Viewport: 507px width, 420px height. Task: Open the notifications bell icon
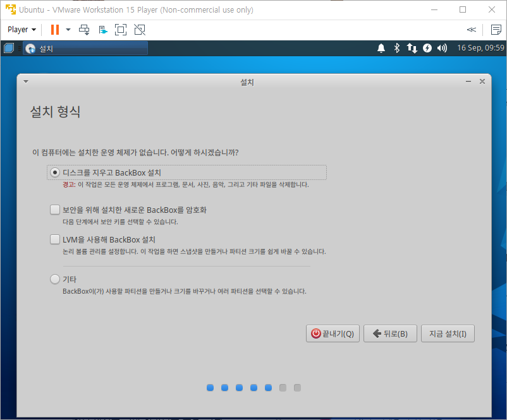(381, 48)
